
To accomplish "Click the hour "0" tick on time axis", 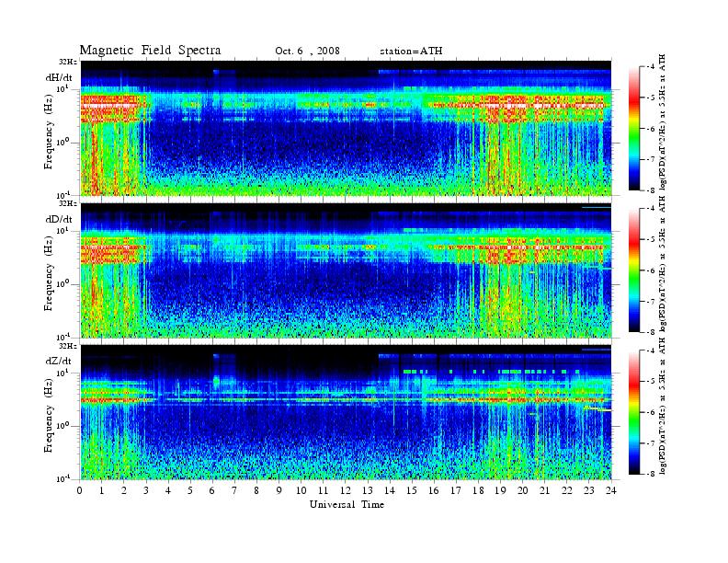I will click(x=80, y=490).
